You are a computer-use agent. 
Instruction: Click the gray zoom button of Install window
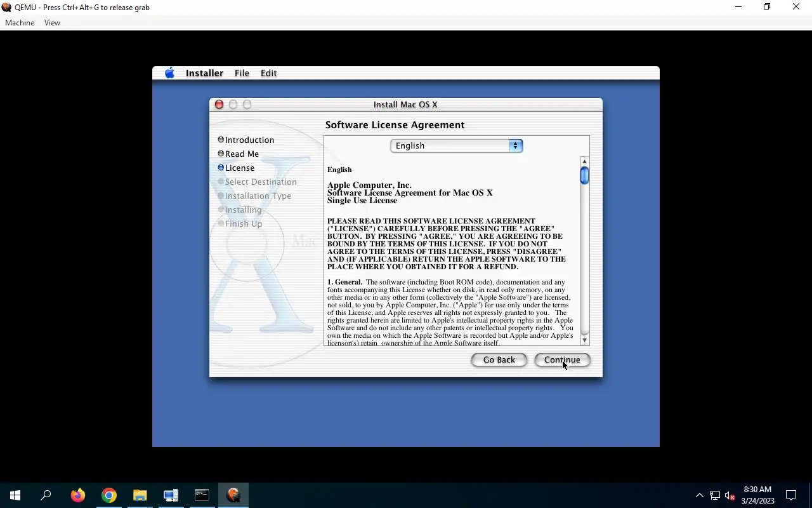pyautogui.click(x=247, y=104)
